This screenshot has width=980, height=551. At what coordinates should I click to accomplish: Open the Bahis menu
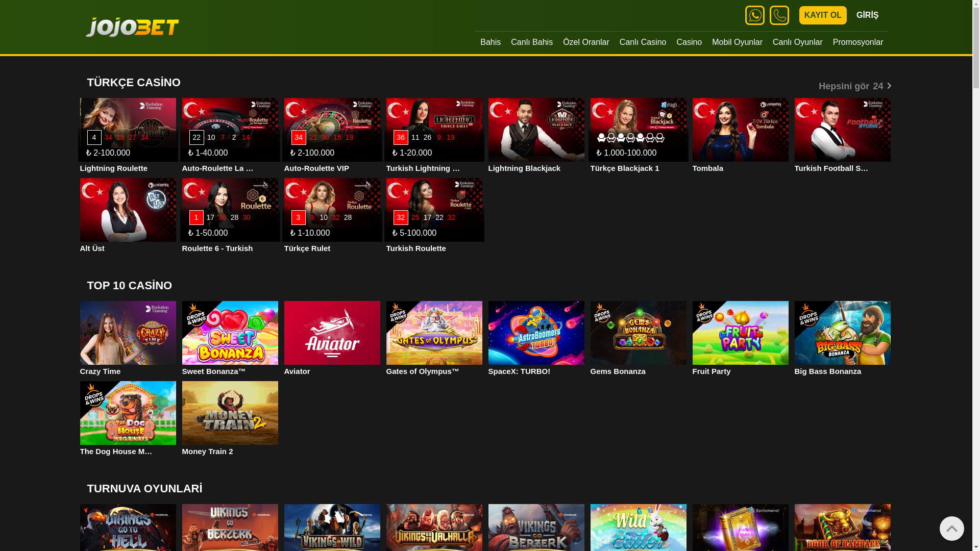coord(490,42)
